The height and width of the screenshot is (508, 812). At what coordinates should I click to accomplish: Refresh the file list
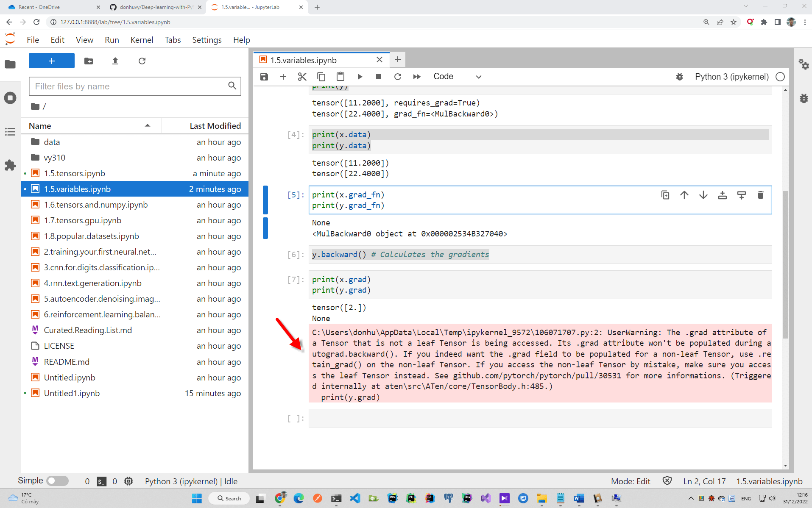(x=142, y=61)
